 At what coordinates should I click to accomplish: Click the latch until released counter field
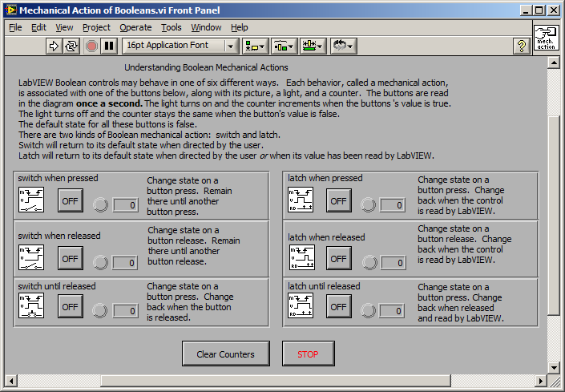[x=392, y=310]
